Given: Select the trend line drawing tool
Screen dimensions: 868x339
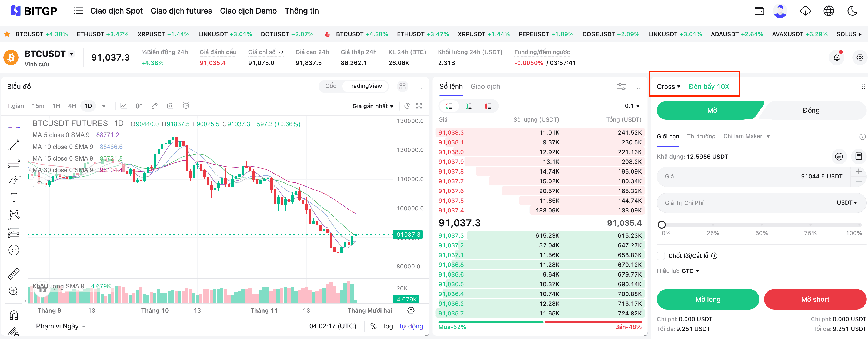Looking at the screenshot, I should 14,145.
